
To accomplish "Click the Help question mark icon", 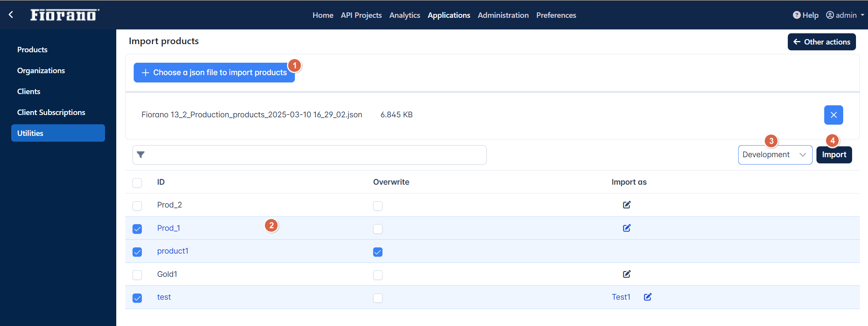I will click(797, 15).
